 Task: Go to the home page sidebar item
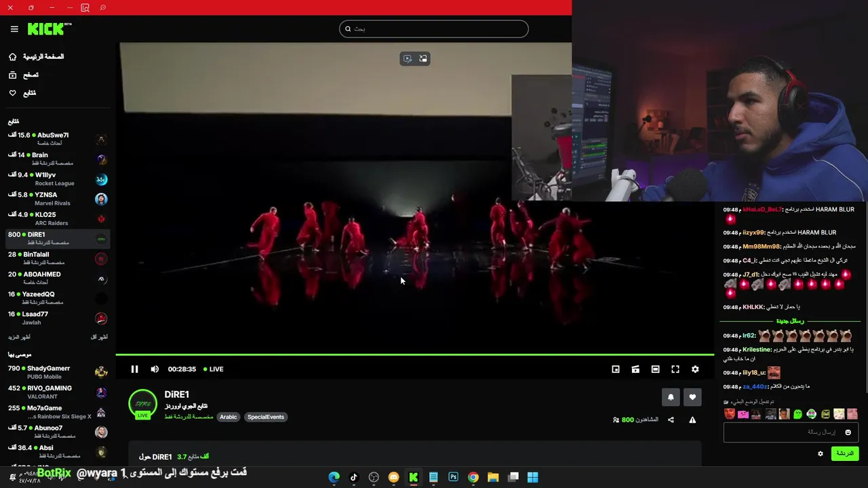click(x=37, y=57)
